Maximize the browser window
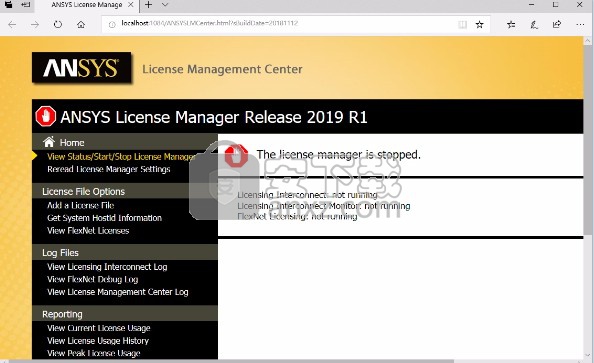 555,5
